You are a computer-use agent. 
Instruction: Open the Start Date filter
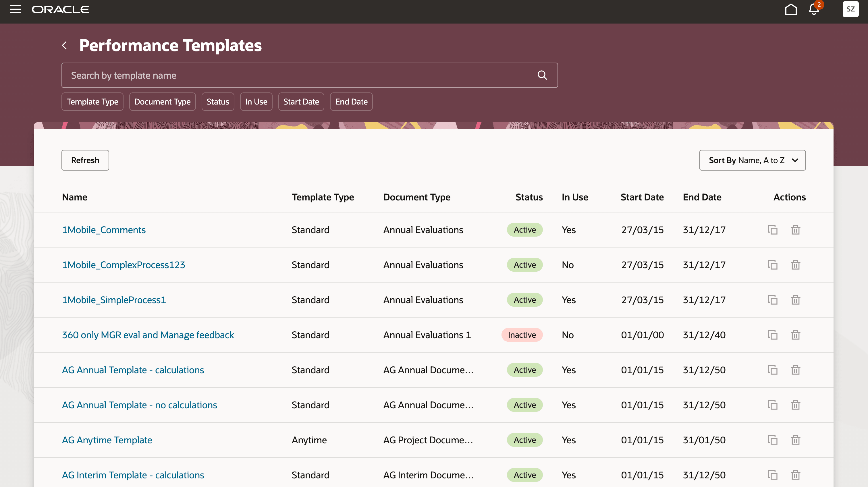(301, 102)
